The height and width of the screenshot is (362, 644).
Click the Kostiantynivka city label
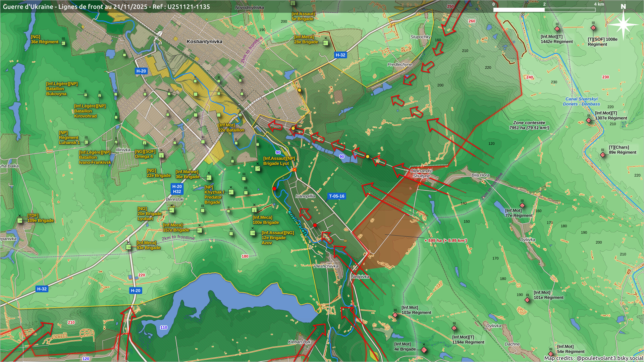click(204, 42)
